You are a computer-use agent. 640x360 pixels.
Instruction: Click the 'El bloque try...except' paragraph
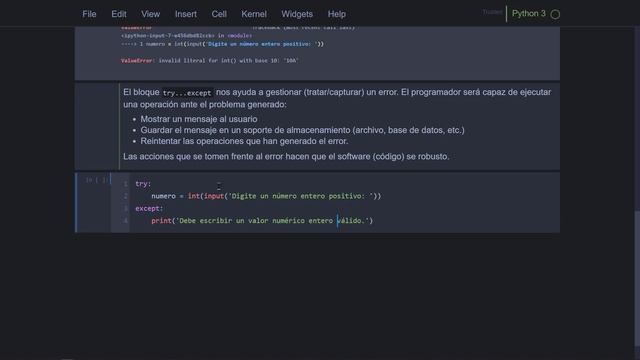[337, 98]
